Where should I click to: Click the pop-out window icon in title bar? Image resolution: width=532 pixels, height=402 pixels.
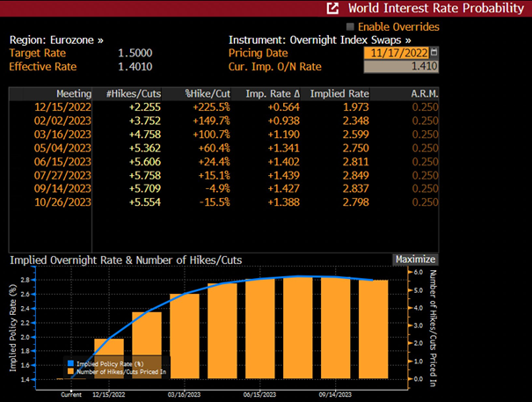332,9
